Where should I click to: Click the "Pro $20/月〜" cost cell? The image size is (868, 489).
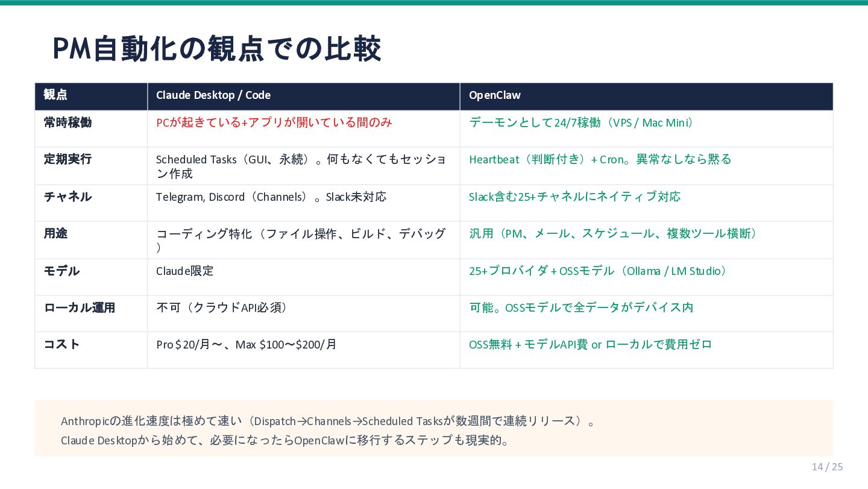coord(246,344)
